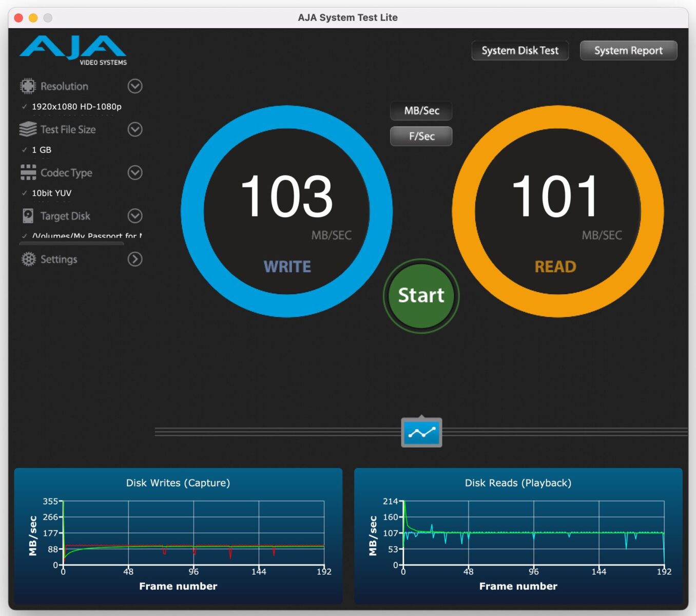Screen dimensions: 696x616
Task: Click the AJA Video Systems logo
Action: pos(73,50)
